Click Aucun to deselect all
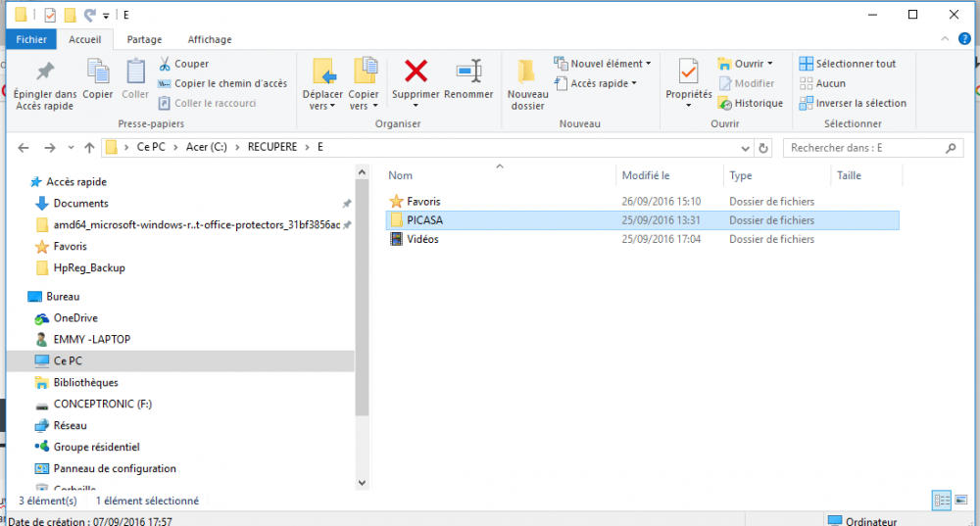Screen dimensions: 980x526 (822, 83)
